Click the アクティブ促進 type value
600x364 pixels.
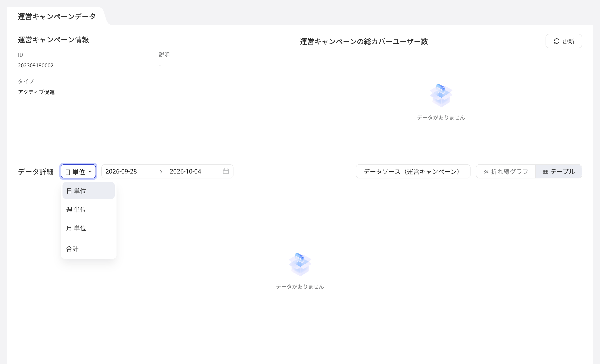tap(36, 92)
